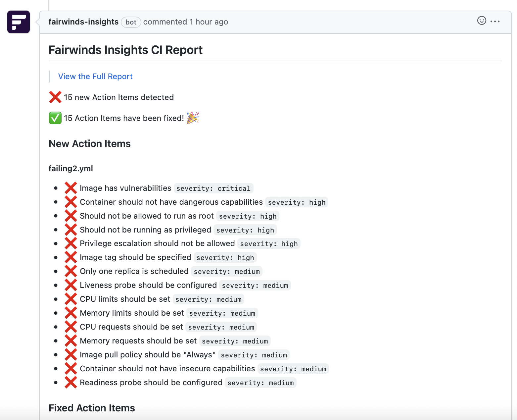Open the comment options ellipsis menu
Image resolution: width=517 pixels, height=420 pixels.
point(495,21)
